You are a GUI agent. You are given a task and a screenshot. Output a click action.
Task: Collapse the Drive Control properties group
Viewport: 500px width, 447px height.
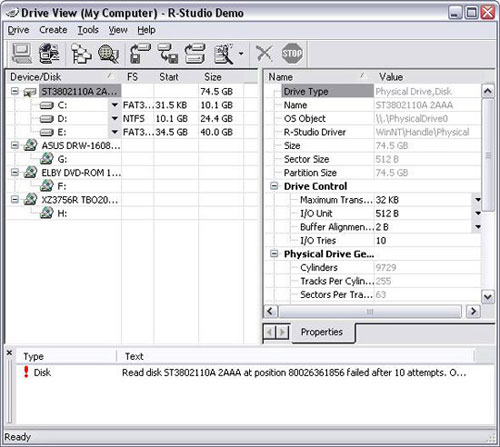(x=274, y=186)
